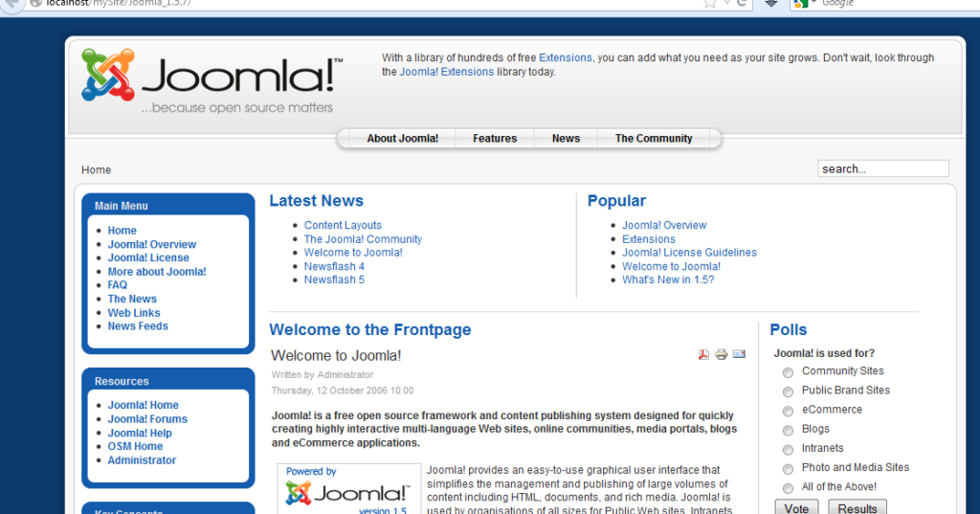Click the Main Menu module title
Screen dimensions: 980x514
[122, 206]
